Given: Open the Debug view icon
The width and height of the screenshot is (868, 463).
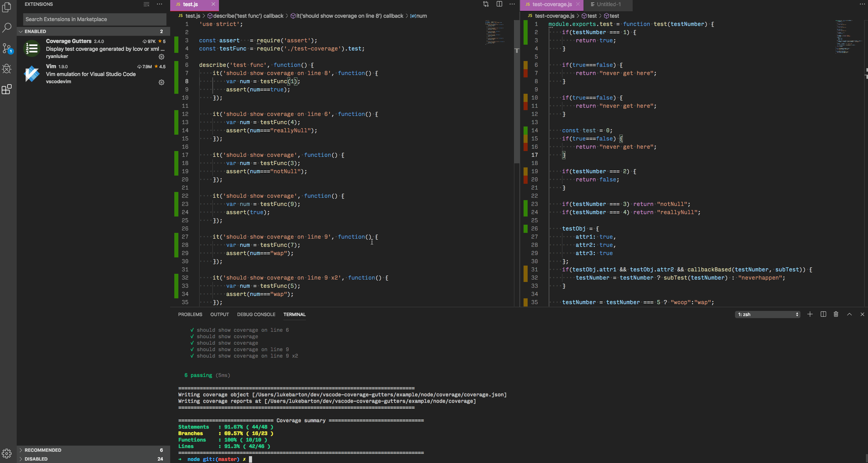Looking at the screenshot, I should pyautogui.click(x=7, y=69).
